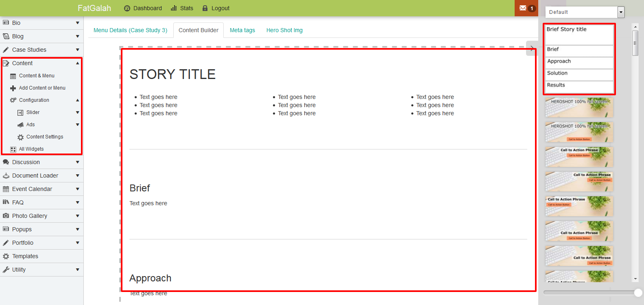Viewport: 644px width, 305px height.
Task: Expand the Ads submenu arrow
Action: click(77, 125)
